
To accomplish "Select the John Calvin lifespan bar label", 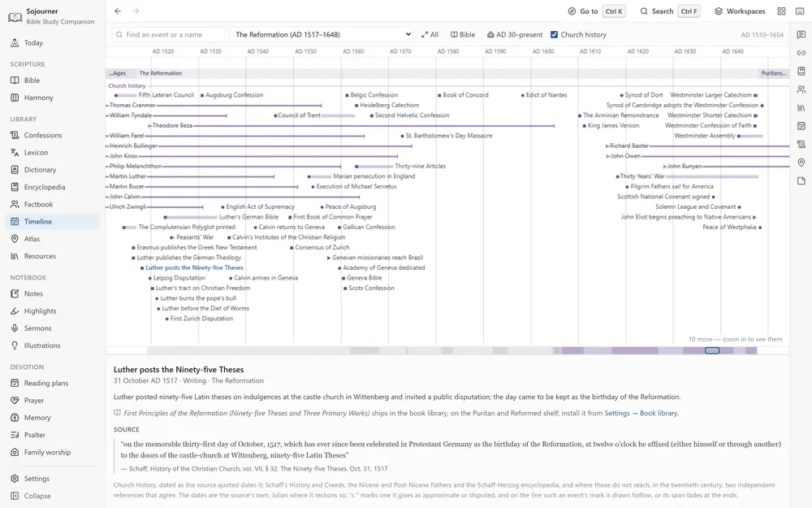I will click(125, 197).
